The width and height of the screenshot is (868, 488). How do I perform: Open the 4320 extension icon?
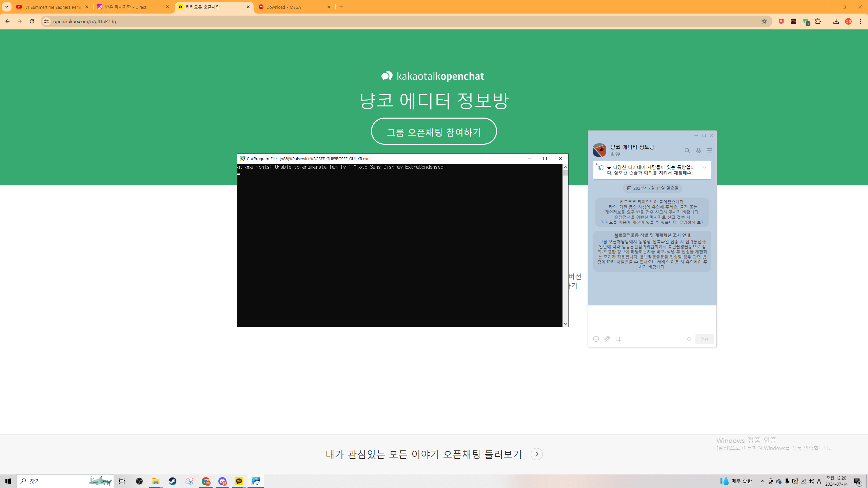[793, 21]
